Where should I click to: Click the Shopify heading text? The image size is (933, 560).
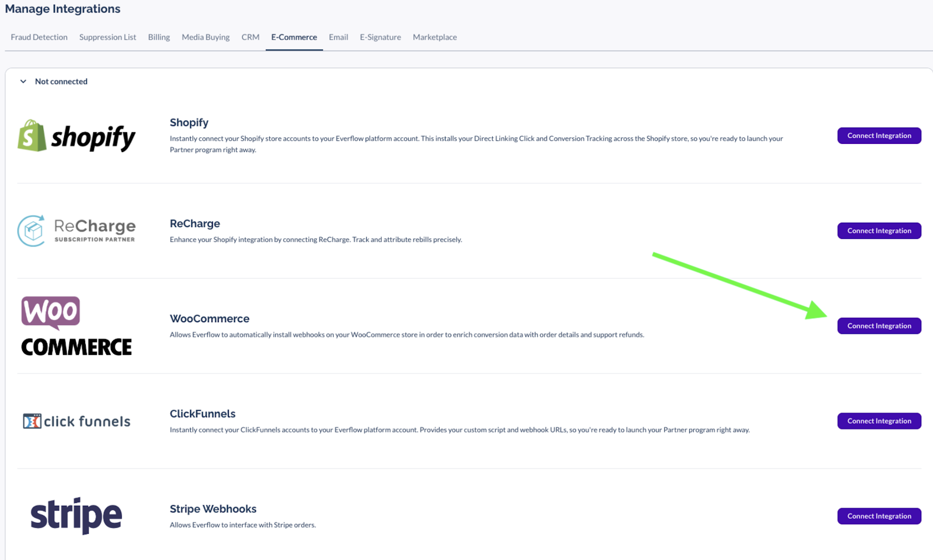189,122
